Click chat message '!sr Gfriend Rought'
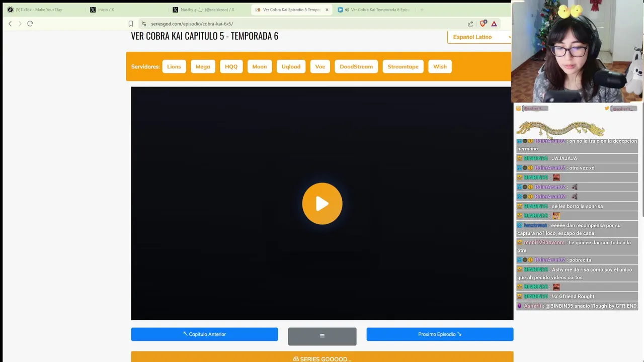 (573, 296)
